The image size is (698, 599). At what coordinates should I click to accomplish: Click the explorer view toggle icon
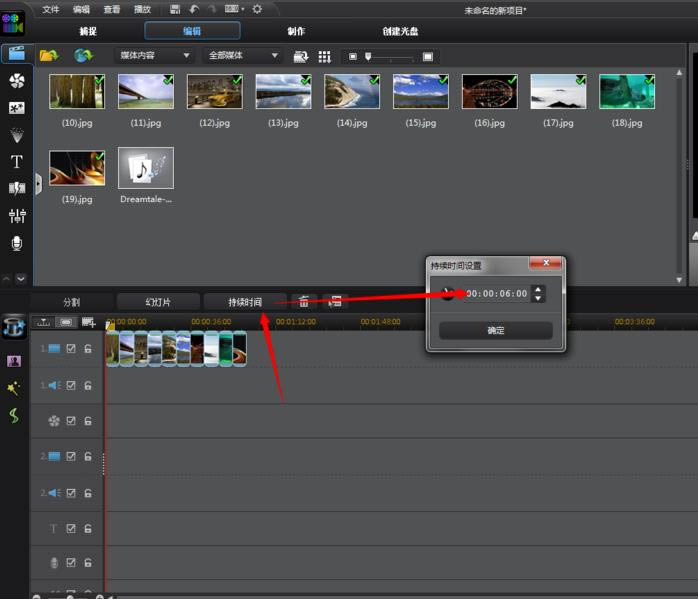coord(301,57)
